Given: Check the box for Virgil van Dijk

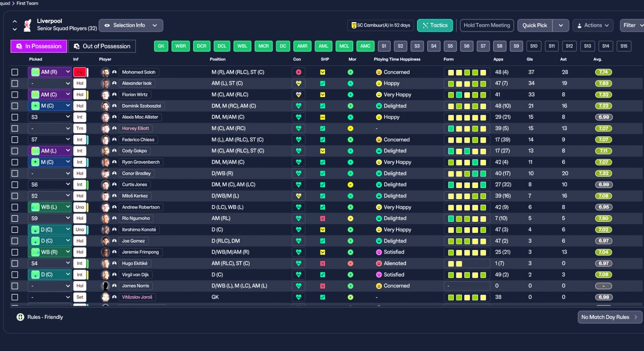Looking at the screenshot, I should [15, 275].
